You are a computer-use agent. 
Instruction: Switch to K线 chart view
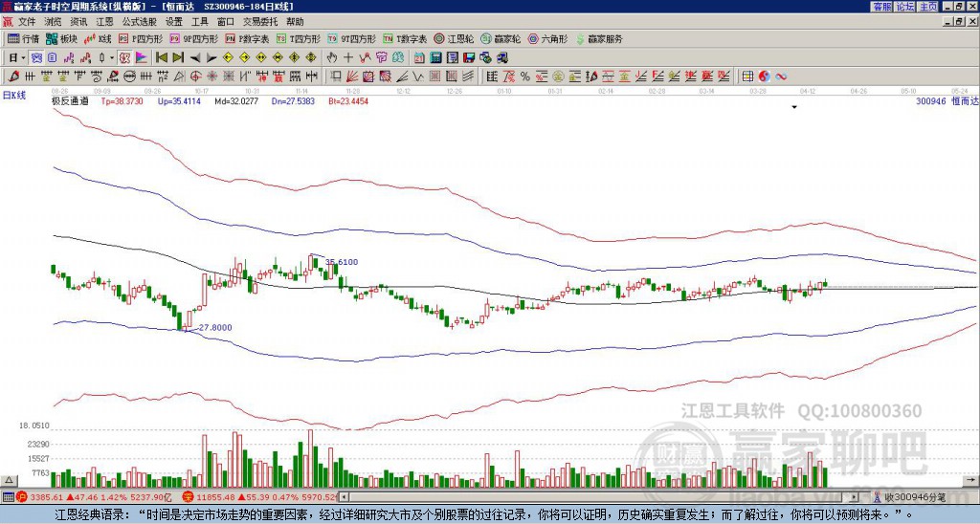coord(99,38)
